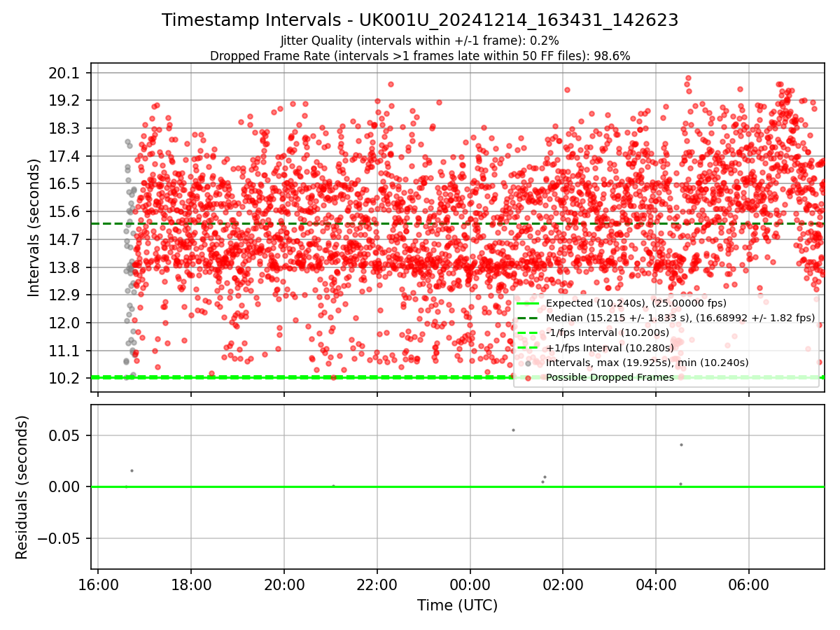The height and width of the screenshot is (630, 840).
Task: Click the x-axis tick label 06:00
Action: (x=749, y=584)
